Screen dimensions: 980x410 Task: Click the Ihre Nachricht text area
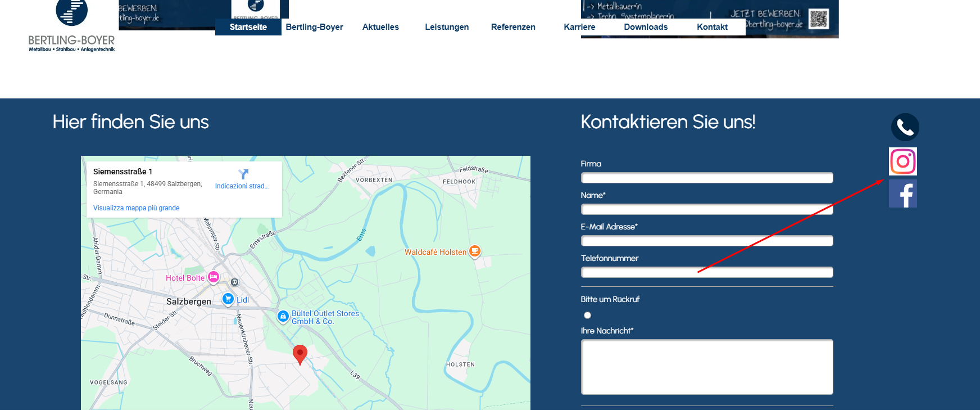pyautogui.click(x=706, y=367)
